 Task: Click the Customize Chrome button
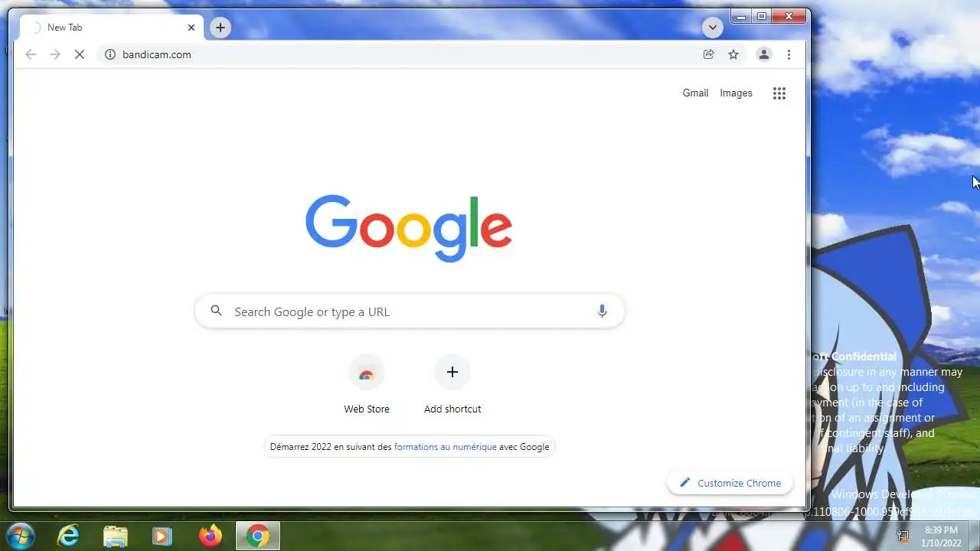click(x=730, y=483)
